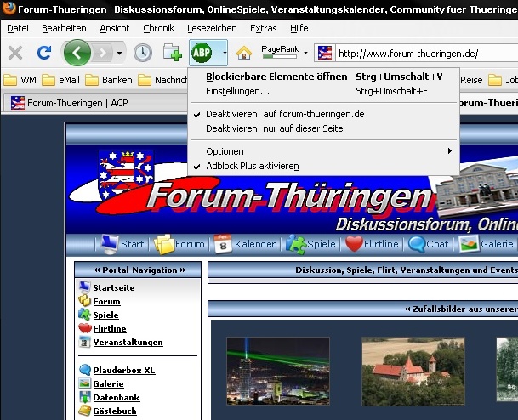Viewport: 518px width, 420px height.
Task: Go to home page via house icon
Action: (x=244, y=53)
